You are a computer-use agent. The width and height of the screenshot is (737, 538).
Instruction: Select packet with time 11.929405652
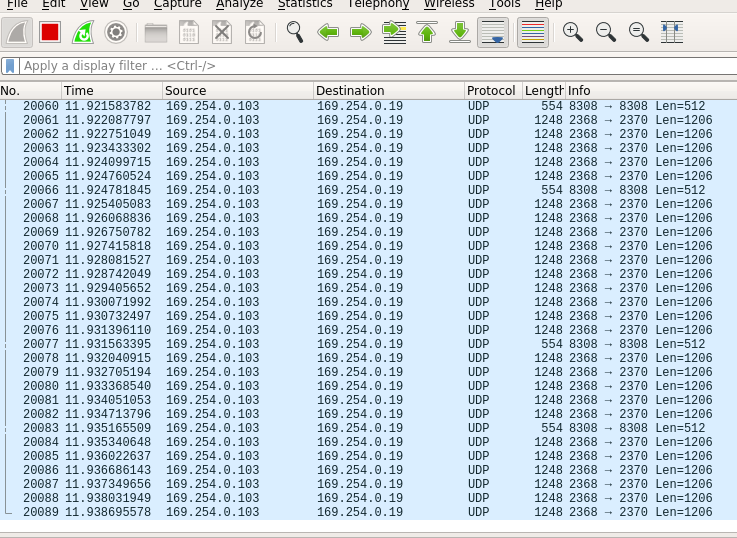368,288
